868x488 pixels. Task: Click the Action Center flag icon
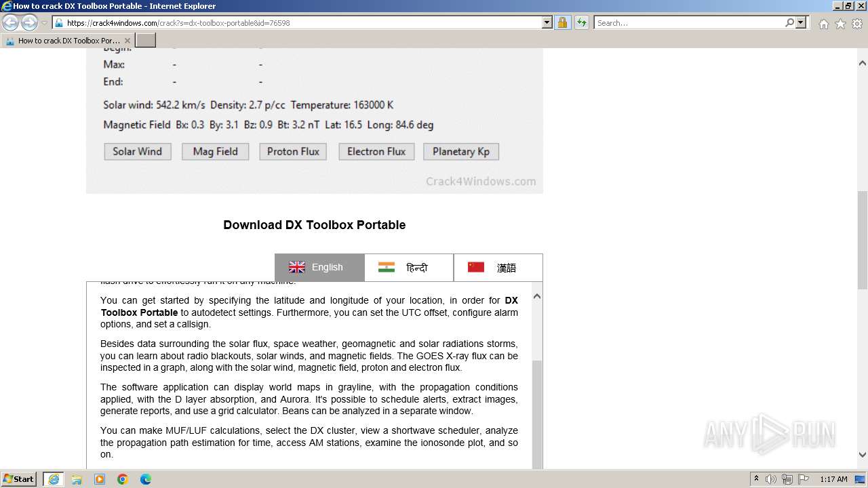pyautogui.click(x=805, y=479)
